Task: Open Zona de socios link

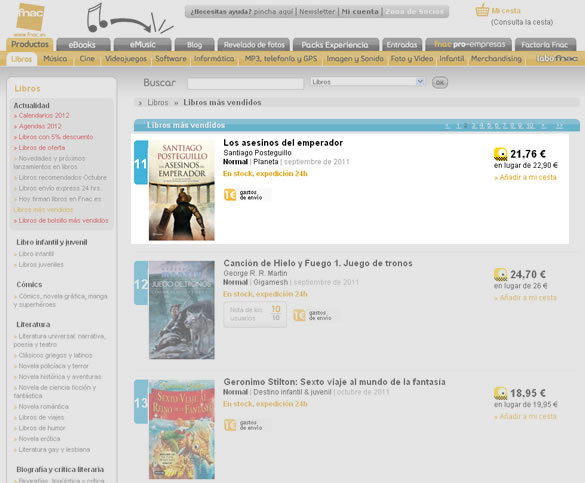Action: [x=414, y=12]
